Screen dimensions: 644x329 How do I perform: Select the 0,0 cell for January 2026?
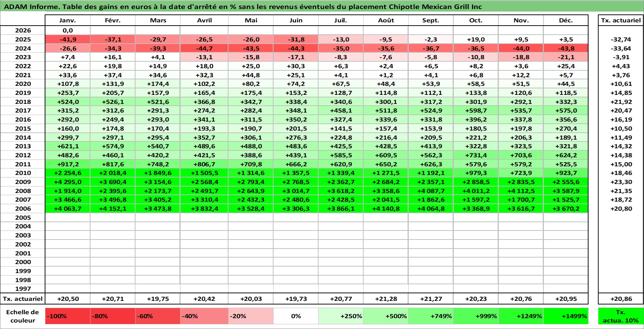[x=68, y=31]
